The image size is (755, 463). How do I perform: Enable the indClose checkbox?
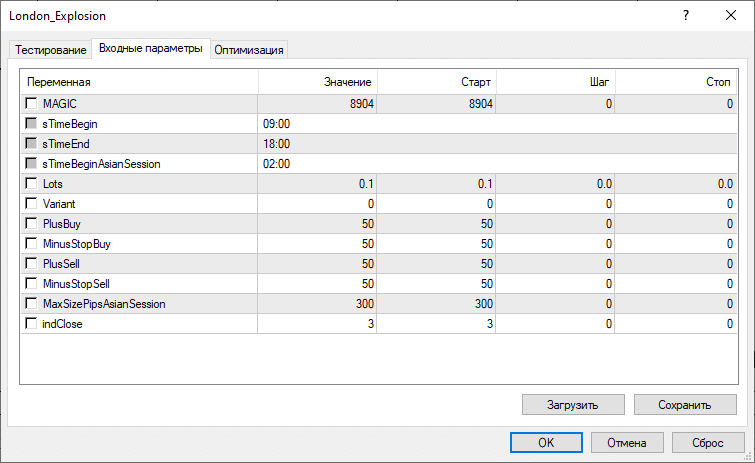[x=32, y=324]
